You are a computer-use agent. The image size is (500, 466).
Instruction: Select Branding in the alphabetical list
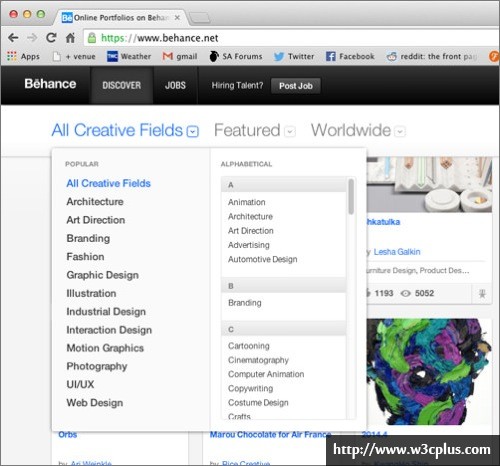pyautogui.click(x=245, y=303)
